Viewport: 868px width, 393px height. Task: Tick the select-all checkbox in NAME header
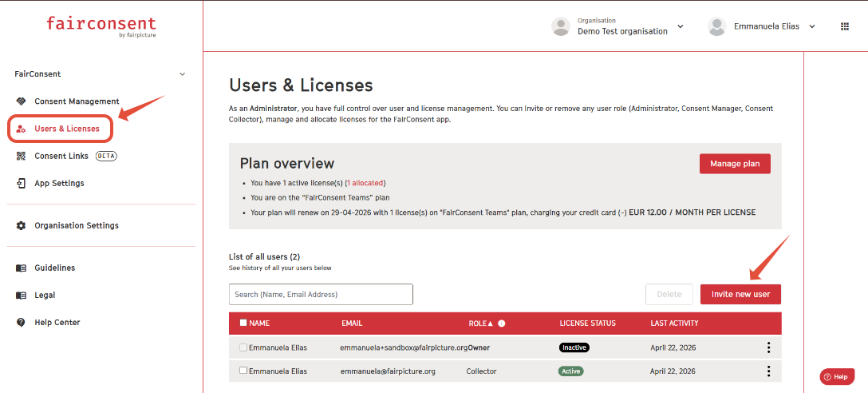point(243,323)
